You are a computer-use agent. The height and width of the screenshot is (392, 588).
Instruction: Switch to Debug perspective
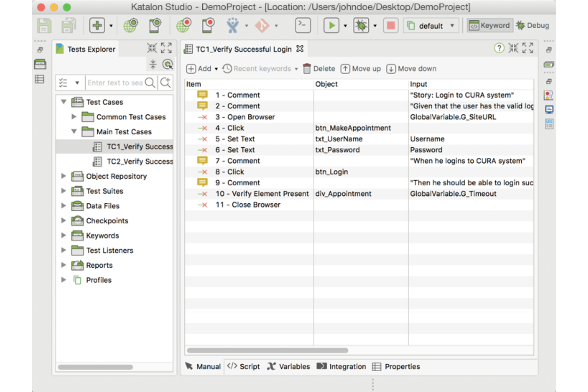(x=533, y=25)
